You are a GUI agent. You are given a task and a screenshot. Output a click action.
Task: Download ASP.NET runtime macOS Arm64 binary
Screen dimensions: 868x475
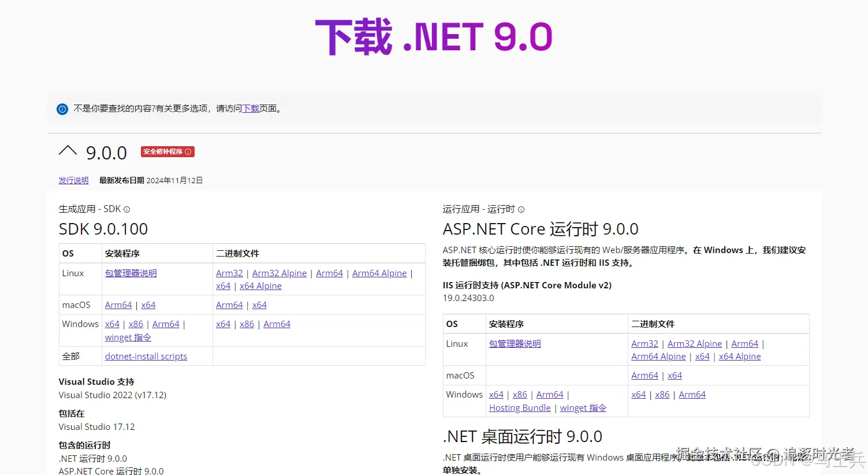point(645,375)
